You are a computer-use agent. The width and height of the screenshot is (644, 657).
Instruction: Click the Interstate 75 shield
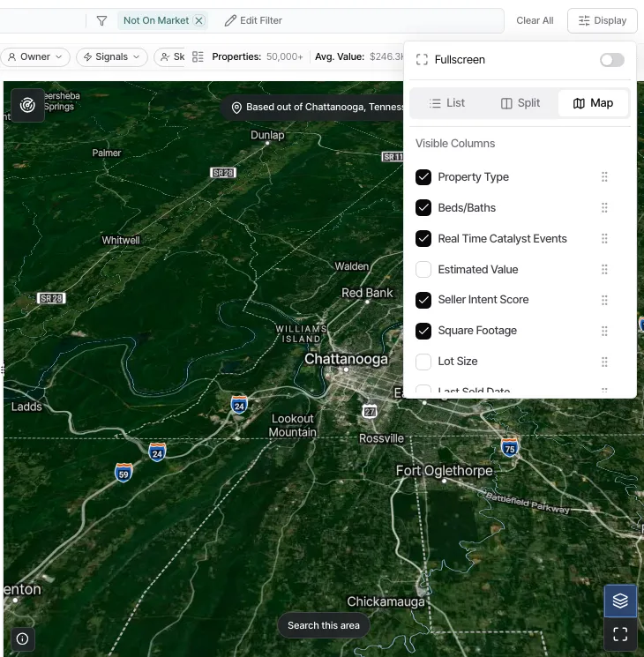509,448
